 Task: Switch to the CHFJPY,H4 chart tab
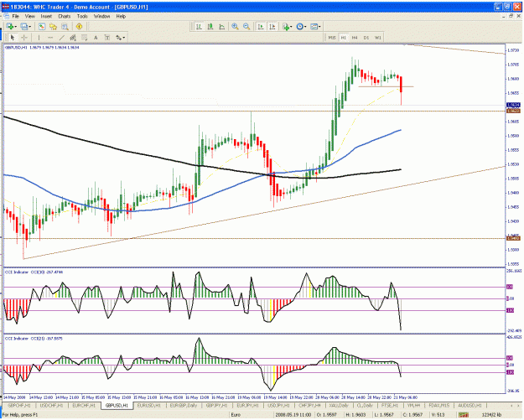pyautogui.click(x=309, y=406)
